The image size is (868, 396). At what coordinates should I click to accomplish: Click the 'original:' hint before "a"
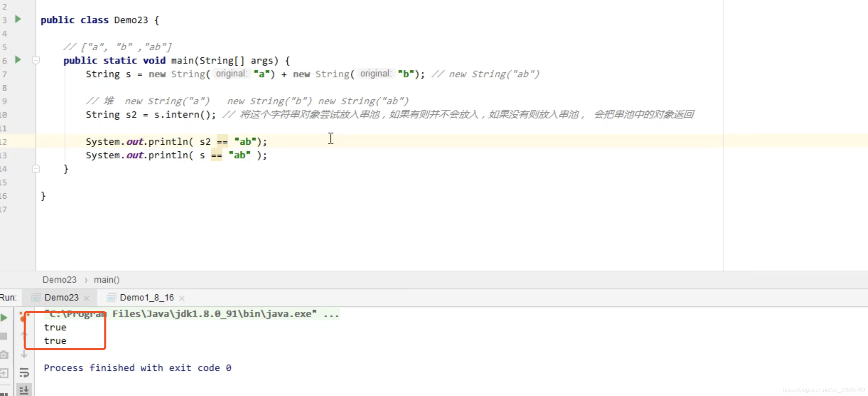(x=232, y=73)
